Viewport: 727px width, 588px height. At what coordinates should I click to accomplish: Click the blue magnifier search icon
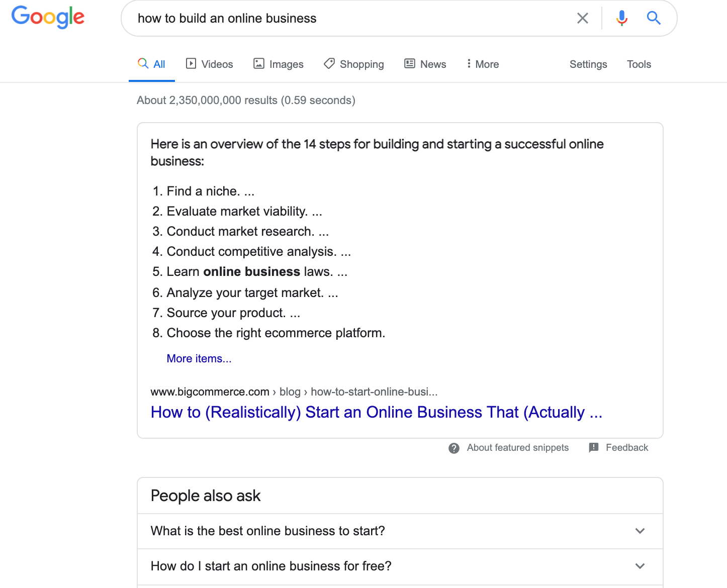click(653, 18)
